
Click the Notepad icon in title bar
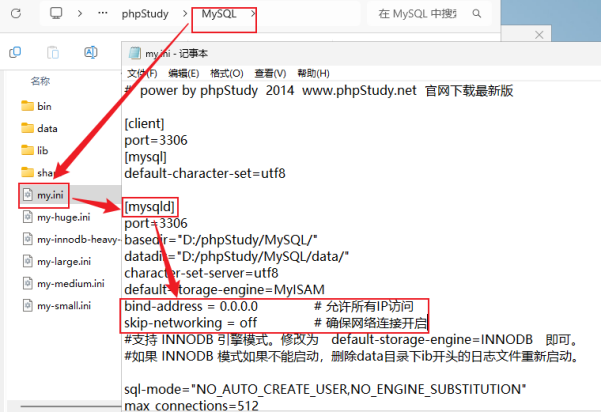tap(134, 53)
